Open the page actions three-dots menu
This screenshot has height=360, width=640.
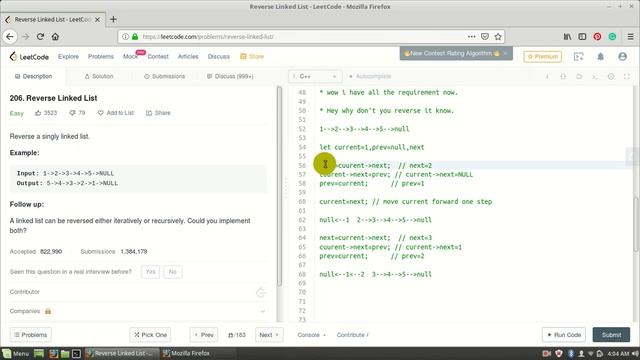point(472,37)
